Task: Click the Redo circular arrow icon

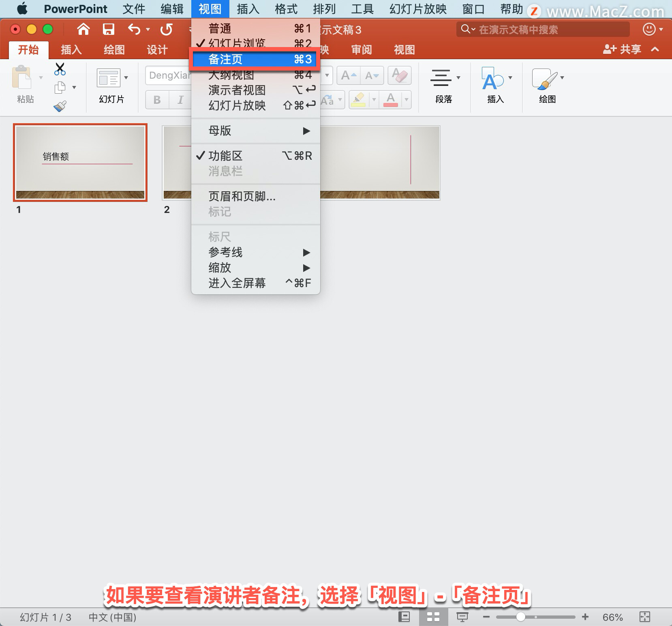Action: point(166,29)
